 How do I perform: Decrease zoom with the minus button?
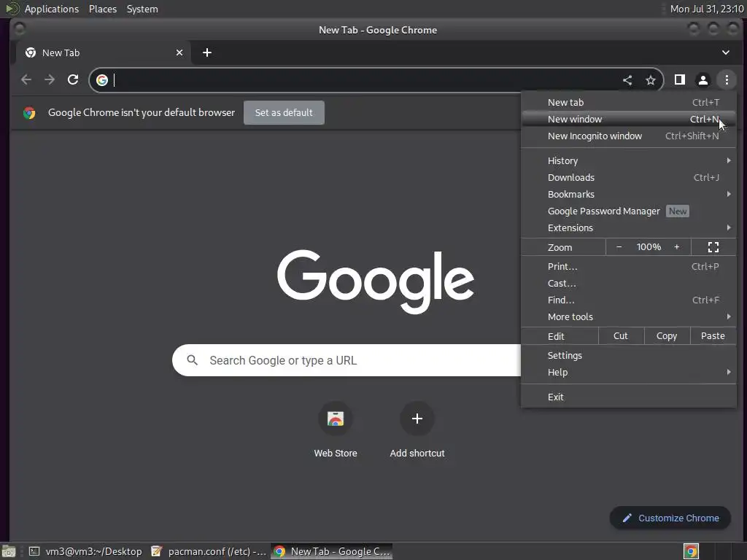coord(619,247)
